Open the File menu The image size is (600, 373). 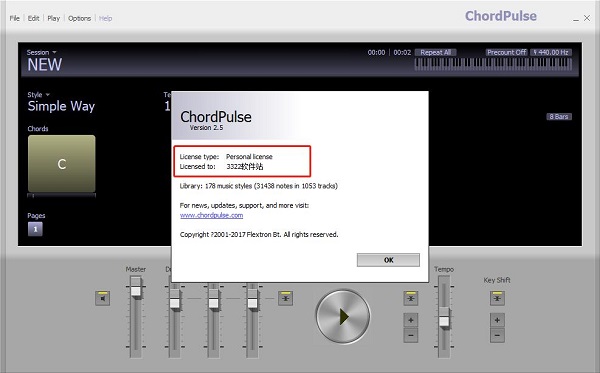pyautogui.click(x=15, y=18)
